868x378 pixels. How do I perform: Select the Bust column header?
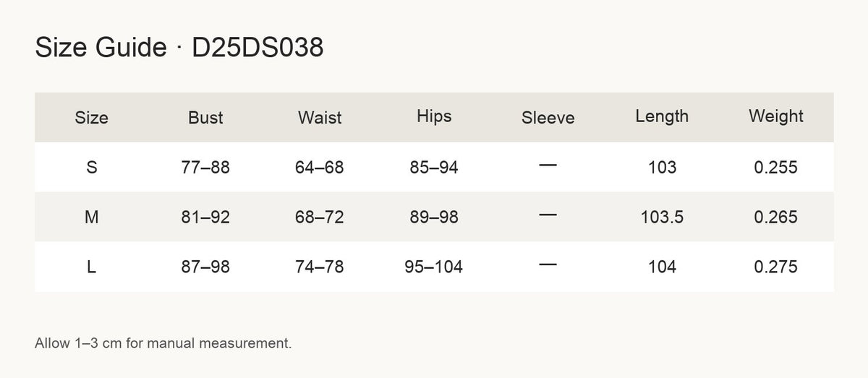205,118
